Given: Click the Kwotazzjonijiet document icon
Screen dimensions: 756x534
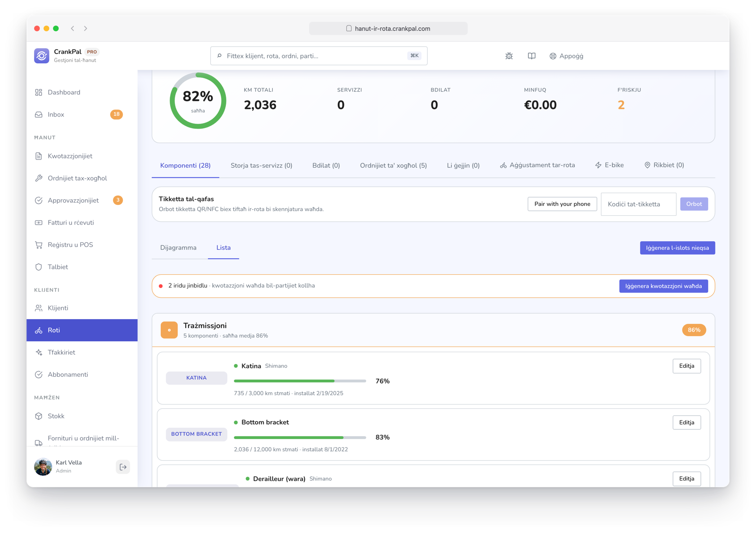Looking at the screenshot, I should point(39,156).
